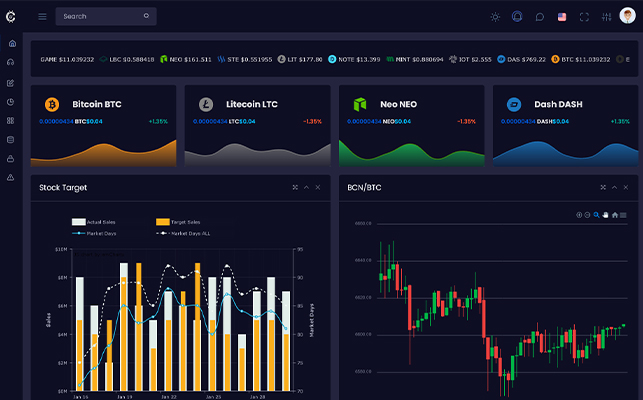Click the Bitcoin logo on BTC card
The image size is (643, 400).
click(x=52, y=105)
